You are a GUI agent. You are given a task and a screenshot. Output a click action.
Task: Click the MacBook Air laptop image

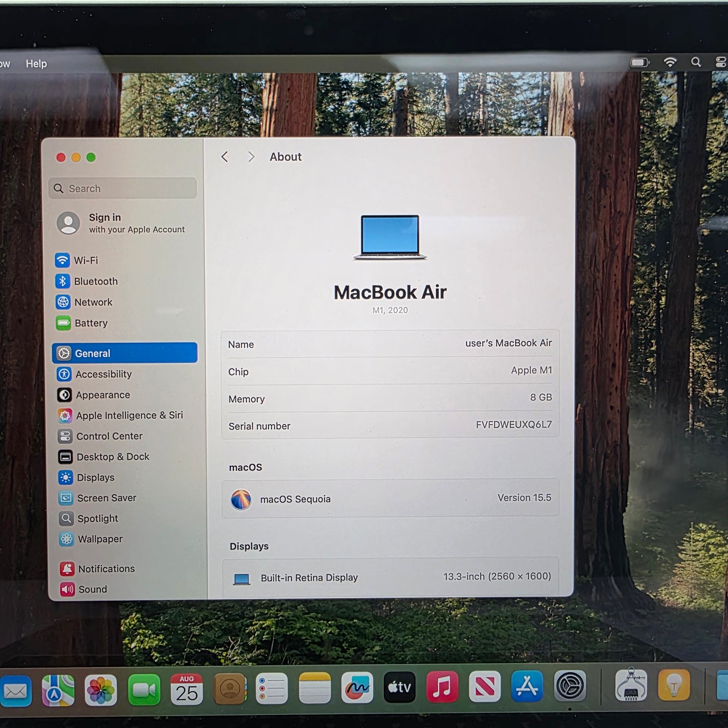point(390,237)
